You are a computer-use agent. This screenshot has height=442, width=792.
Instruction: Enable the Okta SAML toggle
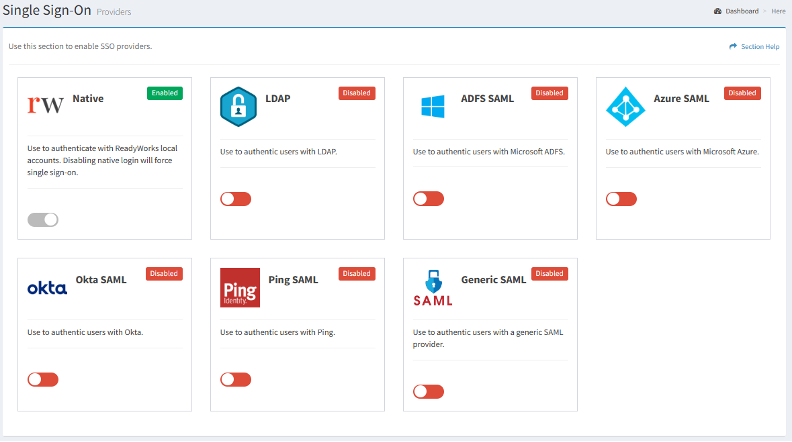(43, 379)
